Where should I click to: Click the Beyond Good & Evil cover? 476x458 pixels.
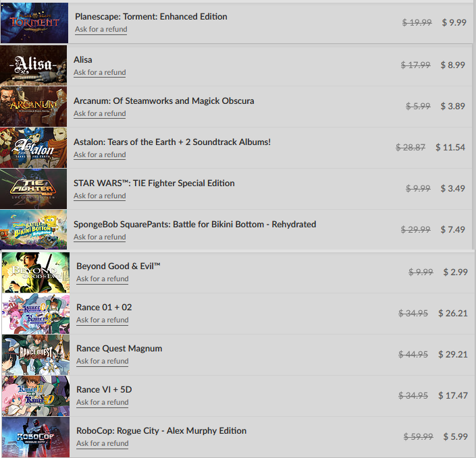click(x=36, y=273)
